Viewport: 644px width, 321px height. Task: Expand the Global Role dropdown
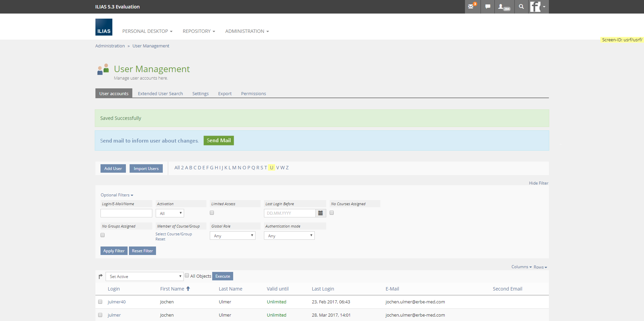[x=232, y=236]
